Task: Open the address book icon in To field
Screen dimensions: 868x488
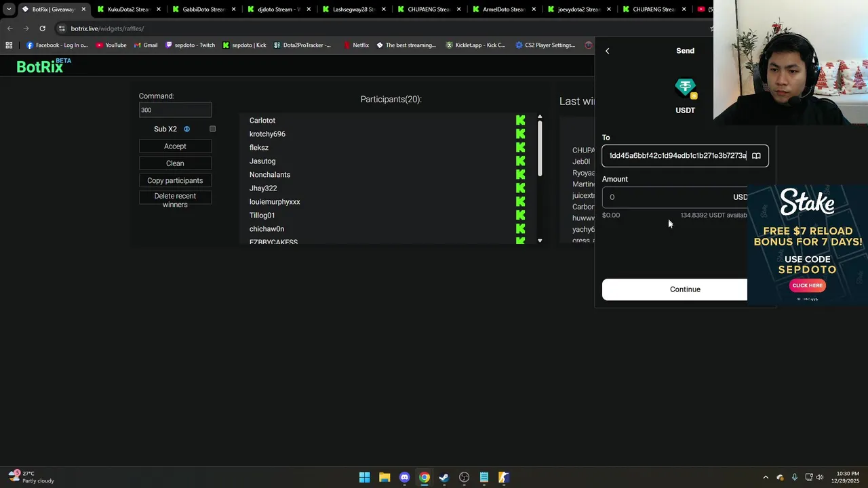Action: [756, 156]
